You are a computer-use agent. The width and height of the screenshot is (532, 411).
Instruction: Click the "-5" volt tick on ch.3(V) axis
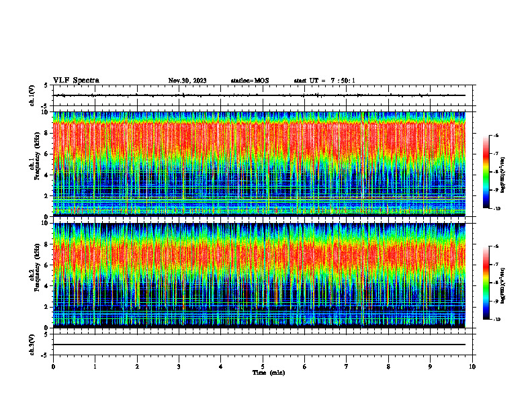pos(46,355)
